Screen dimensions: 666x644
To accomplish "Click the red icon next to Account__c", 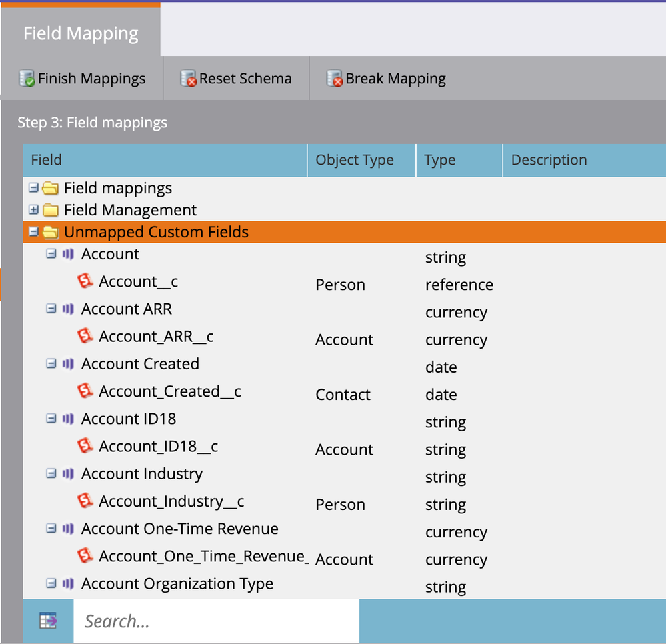I will click(x=85, y=281).
